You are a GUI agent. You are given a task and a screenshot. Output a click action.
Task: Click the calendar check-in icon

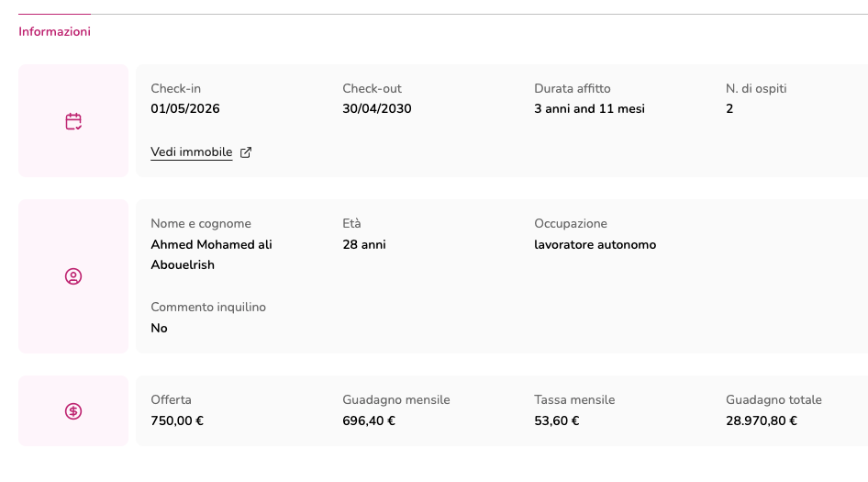(x=73, y=121)
